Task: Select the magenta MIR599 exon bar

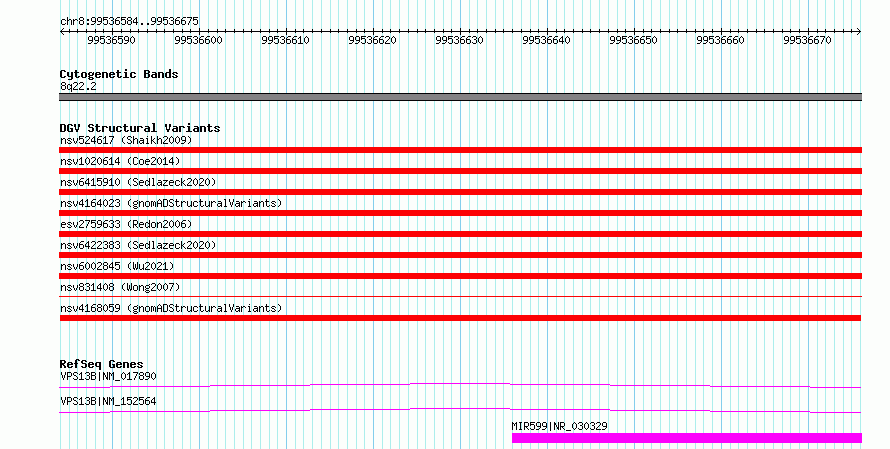Action: [687, 438]
